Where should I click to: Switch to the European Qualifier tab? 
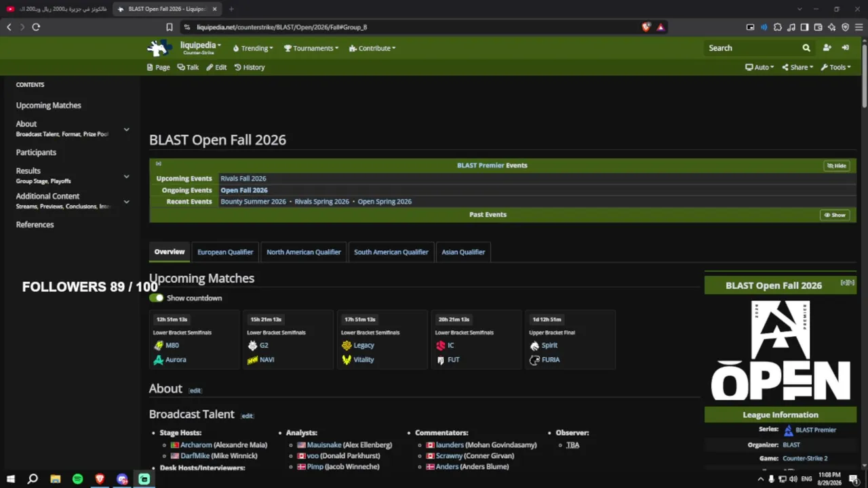pyautogui.click(x=225, y=252)
